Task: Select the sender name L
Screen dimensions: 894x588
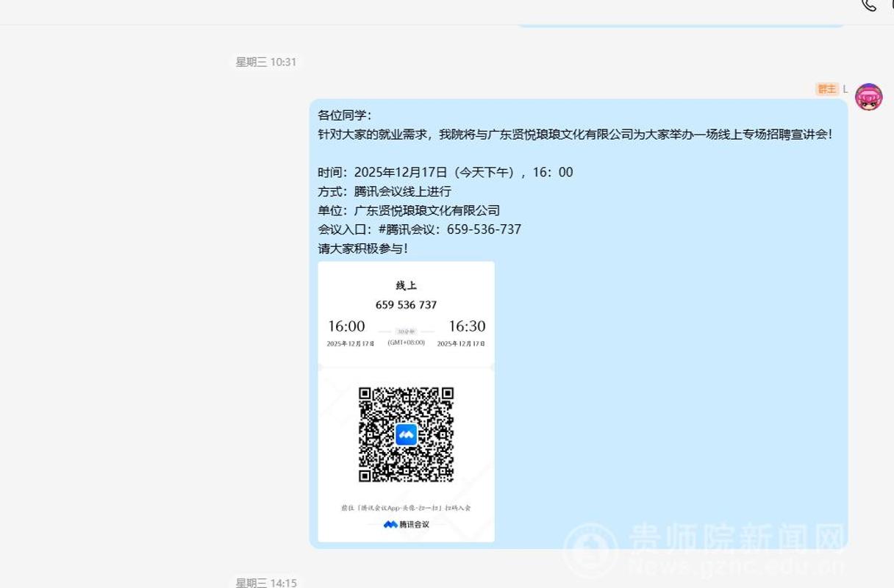Action: tap(845, 89)
